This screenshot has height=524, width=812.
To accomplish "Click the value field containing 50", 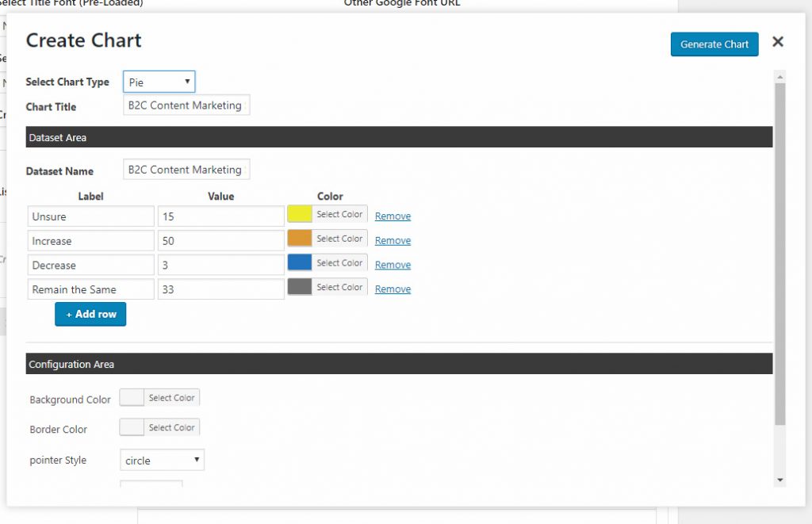I will tap(220, 241).
